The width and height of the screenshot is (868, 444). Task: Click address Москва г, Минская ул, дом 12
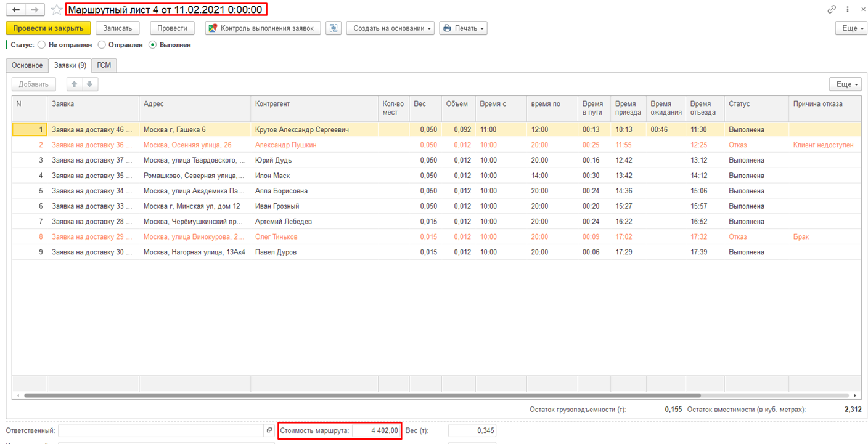[x=192, y=207]
